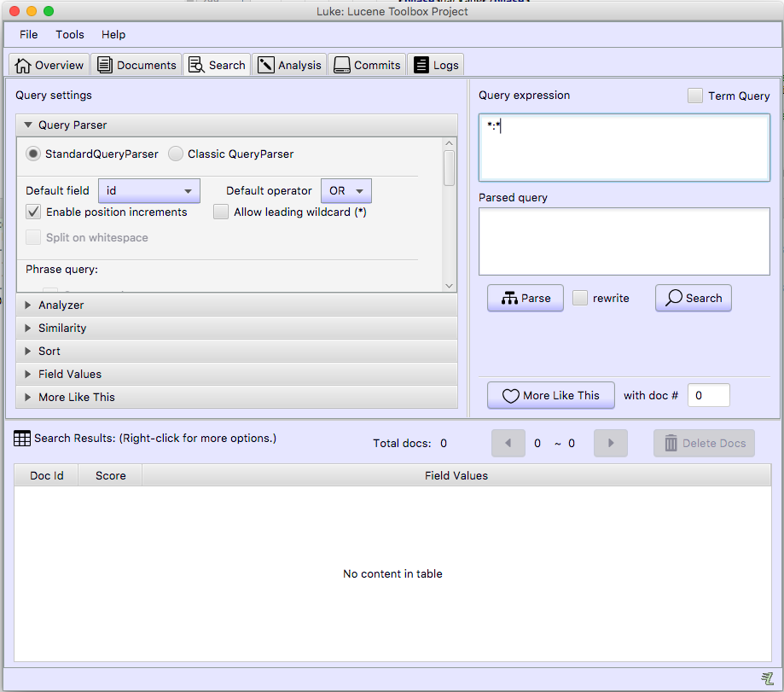Click the with doc # input field
784x692 pixels.
tap(708, 396)
